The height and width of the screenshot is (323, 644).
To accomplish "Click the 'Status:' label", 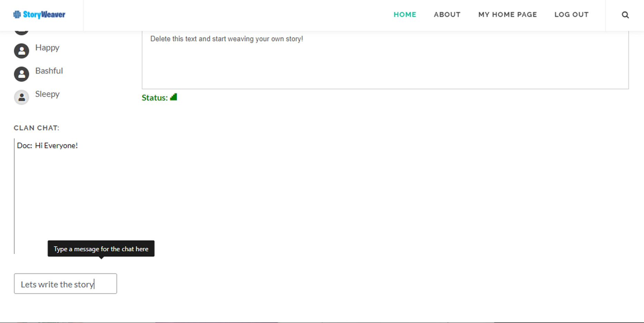I will 155,98.
